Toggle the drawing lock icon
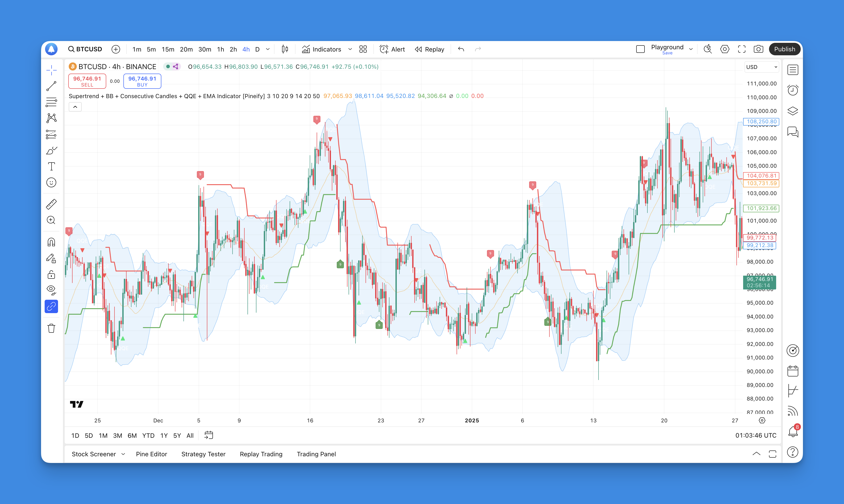This screenshot has width=844, height=504. pyautogui.click(x=52, y=275)
